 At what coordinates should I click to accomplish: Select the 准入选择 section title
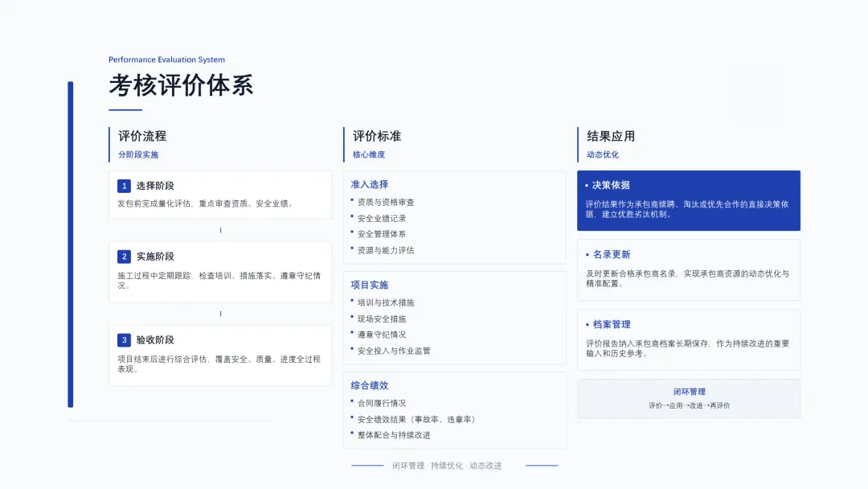[x=369, y=184]
